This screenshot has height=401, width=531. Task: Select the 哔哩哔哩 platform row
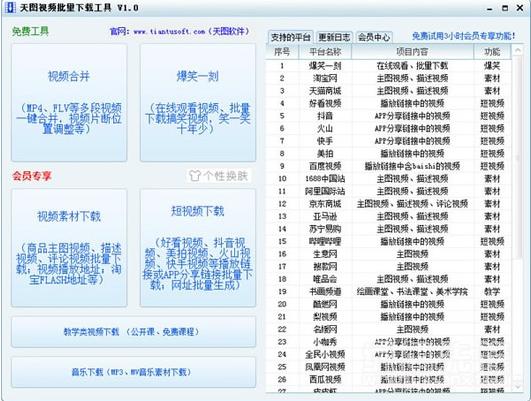tap(388, 241)
